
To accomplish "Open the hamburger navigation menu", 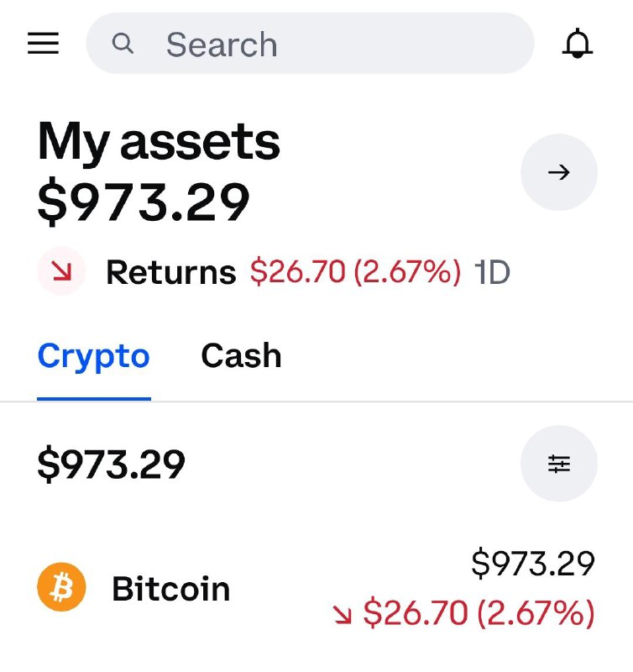I will coord(44,44).
